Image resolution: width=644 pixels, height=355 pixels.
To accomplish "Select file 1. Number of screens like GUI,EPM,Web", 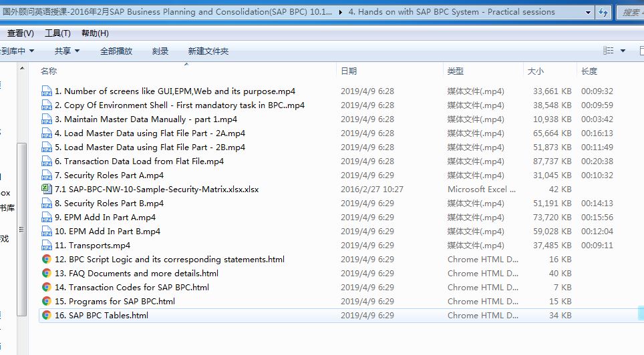I will coord(175,91).
